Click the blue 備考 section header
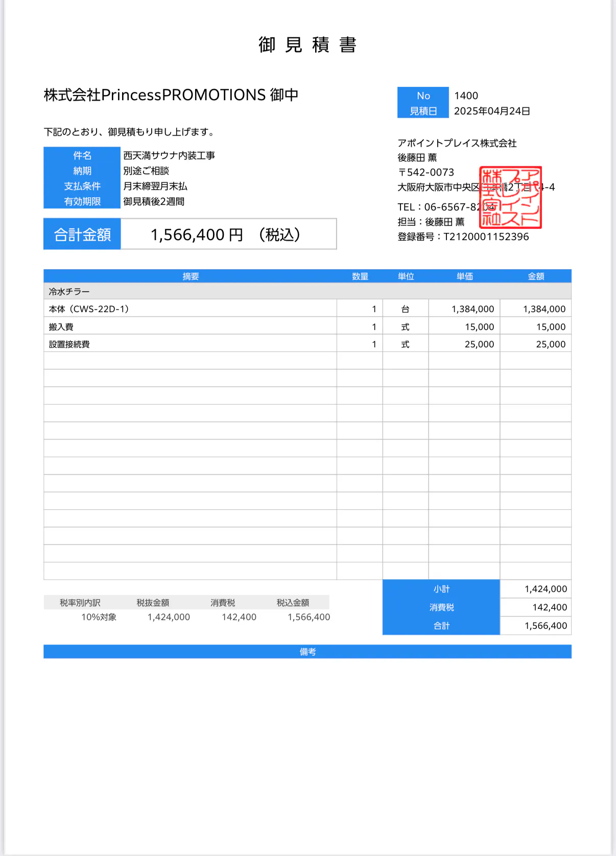Image resolution: width=616 pixels, height=856 pixels. pos(307,652)
